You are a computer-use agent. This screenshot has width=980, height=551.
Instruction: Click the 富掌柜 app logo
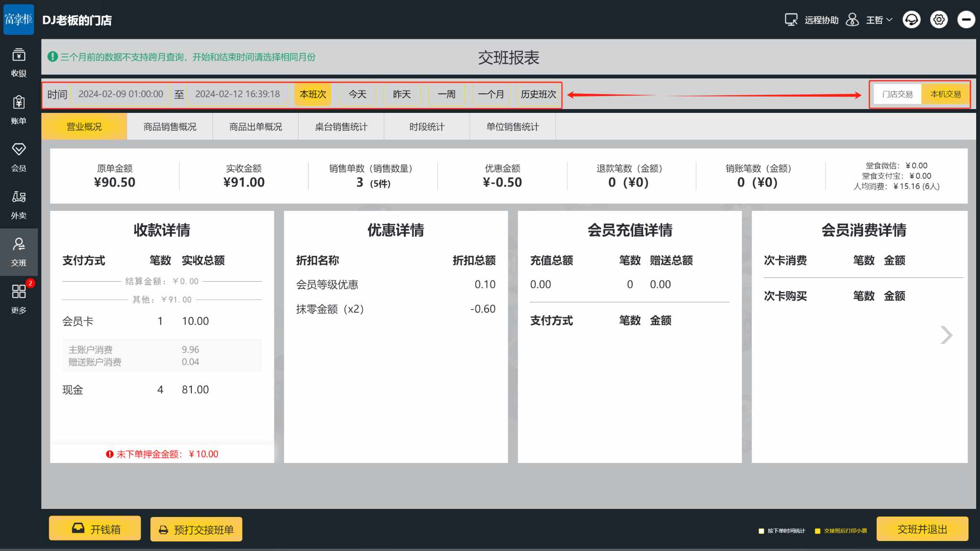click(x=19, y=19)
